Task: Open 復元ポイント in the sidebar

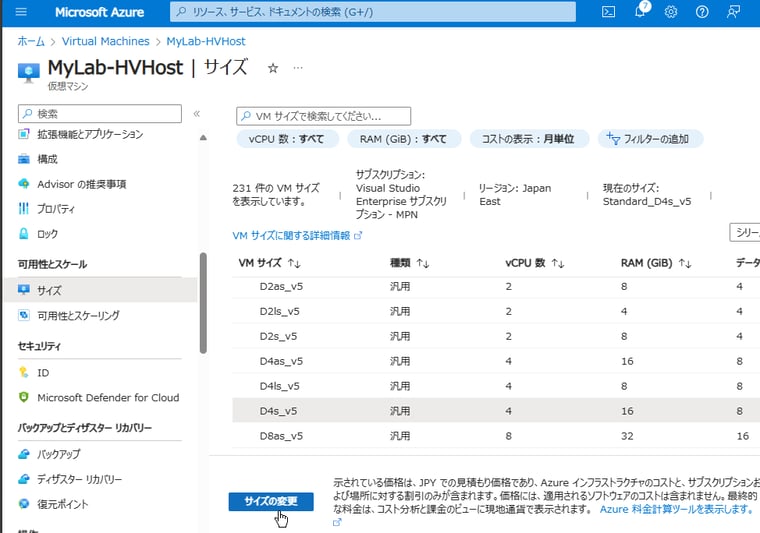Action: coord(63,504)
